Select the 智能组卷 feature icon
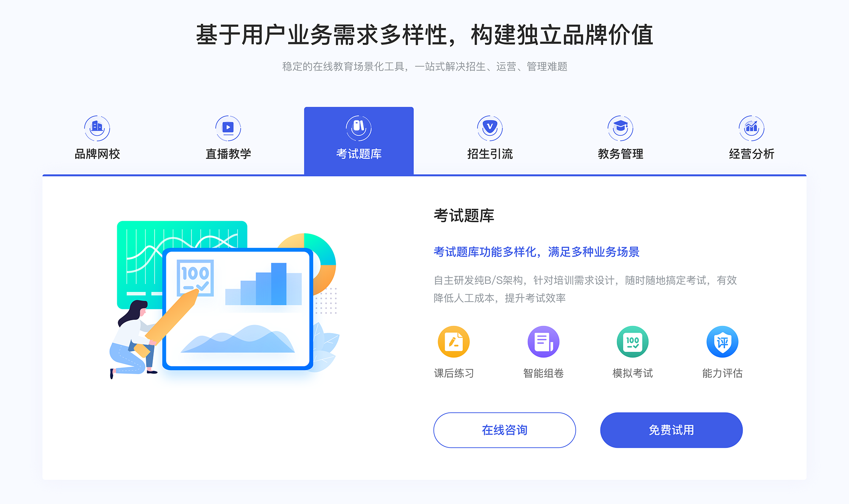The width and height of the screenshot is (849, 504). [x=539, y=342]
